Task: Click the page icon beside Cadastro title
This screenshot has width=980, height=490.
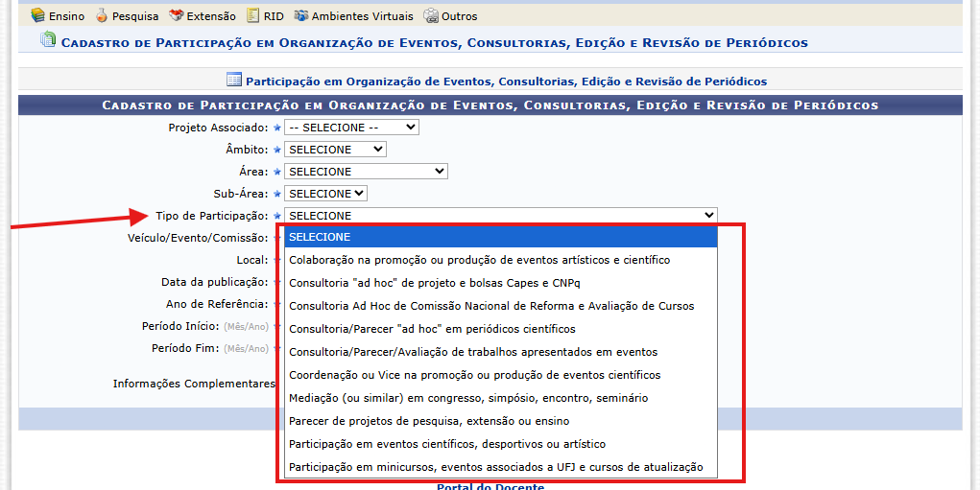Action: point(47,40)
